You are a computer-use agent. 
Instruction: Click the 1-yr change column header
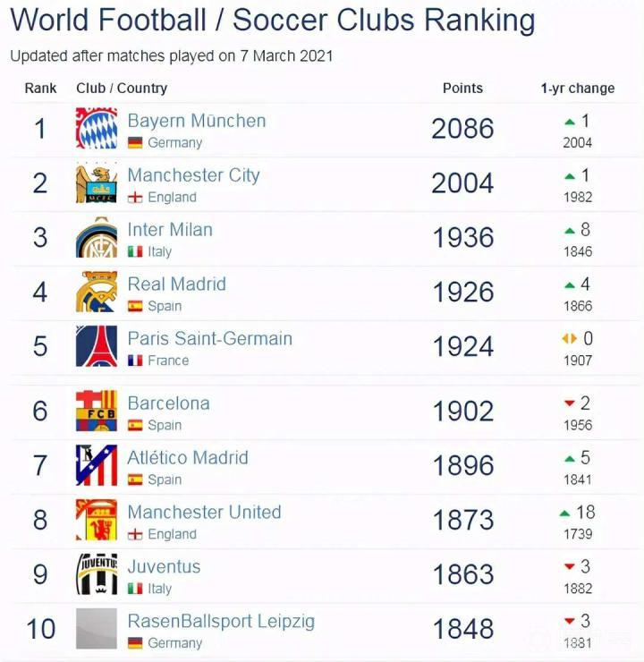tap(578, 89)
